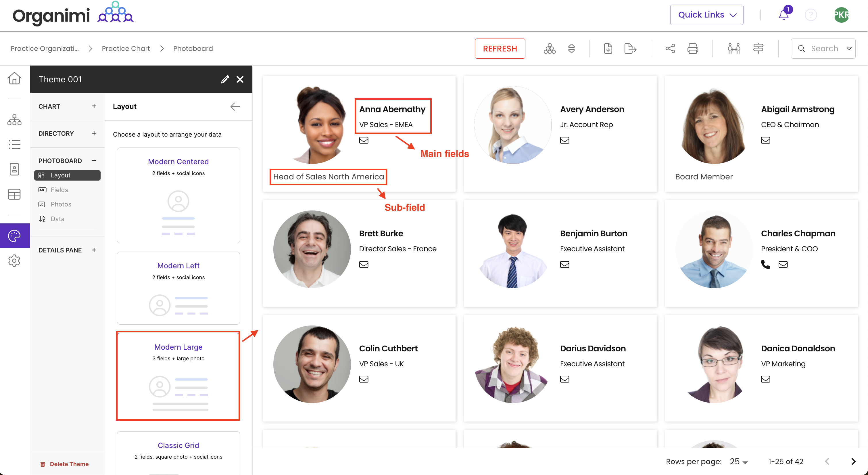Viewport: 868px width, 475px height.
Task: Choose the Classic Grid layout
Action: (x=178, y=453)
